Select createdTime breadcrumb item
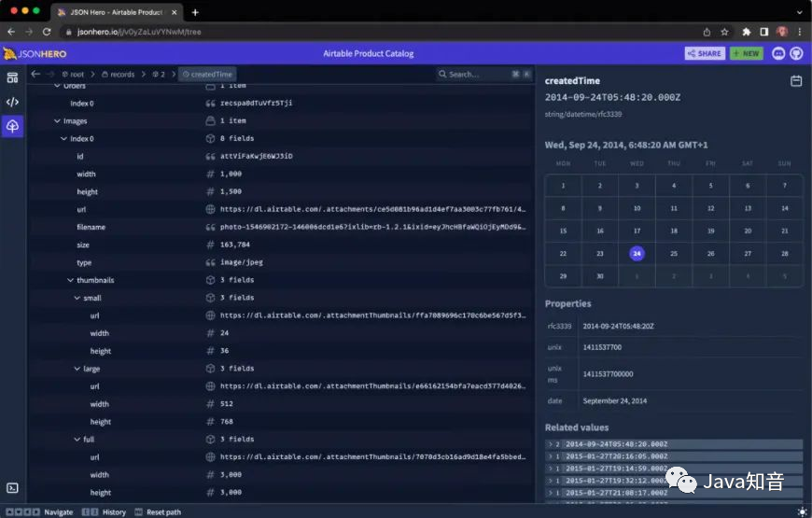The image size is (812, 518). click(207, 74)
